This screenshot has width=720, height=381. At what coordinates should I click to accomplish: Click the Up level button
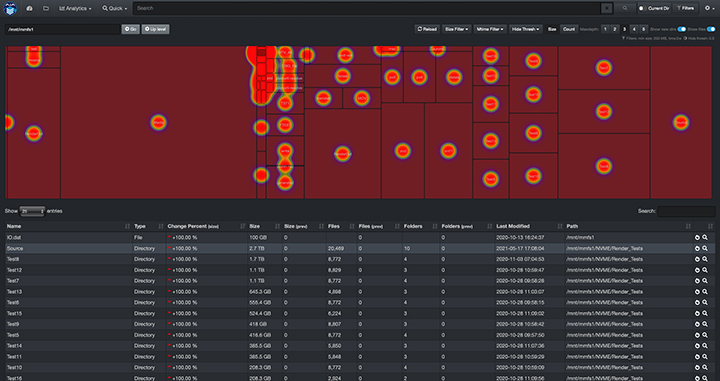click(156, 29)
